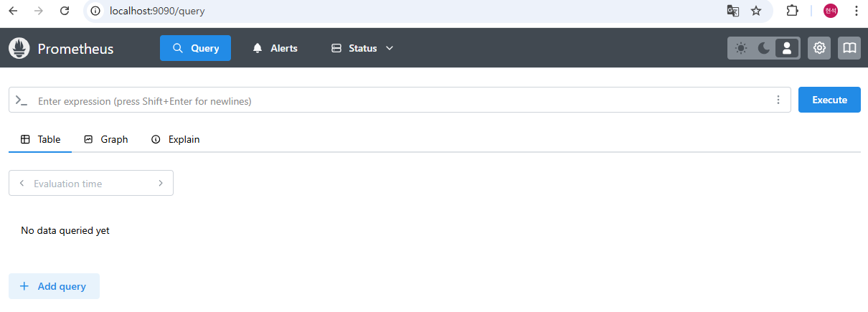This screenshot has height=312, width=868.
Task: Click the browser extensions puzzle icon
Action: pos(792,11)
